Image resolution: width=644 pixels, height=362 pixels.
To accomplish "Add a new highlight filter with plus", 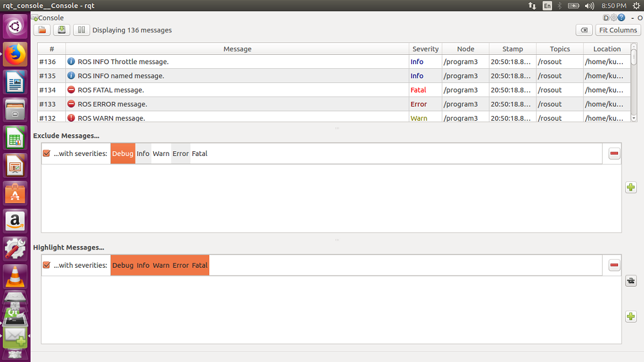I will point(630,317).
